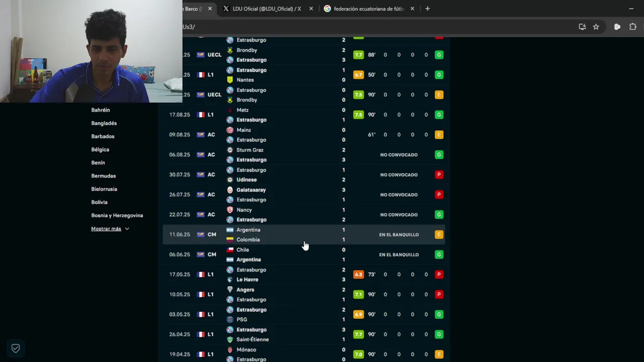The height and width of the screenshot is (362, 644).
Task: Open the browser extensions puzzle icon
Action: 633,27
